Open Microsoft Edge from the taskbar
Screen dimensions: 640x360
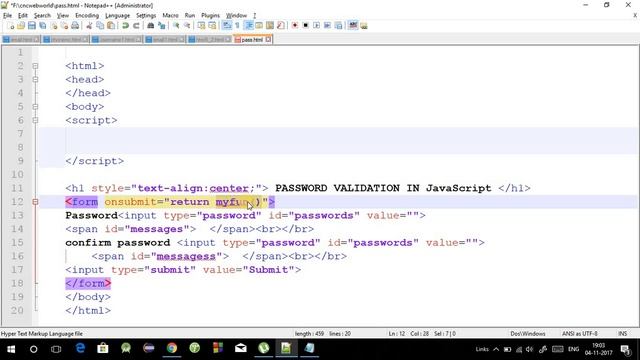tap(80, 348)
